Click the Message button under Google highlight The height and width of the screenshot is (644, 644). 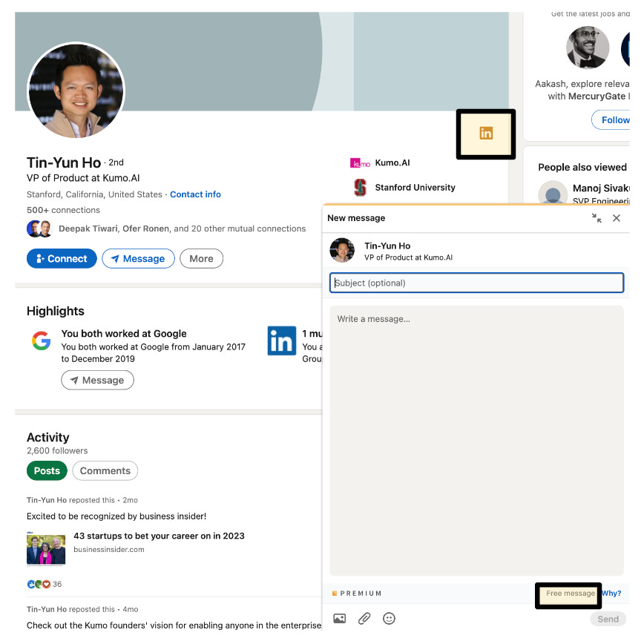97,381
